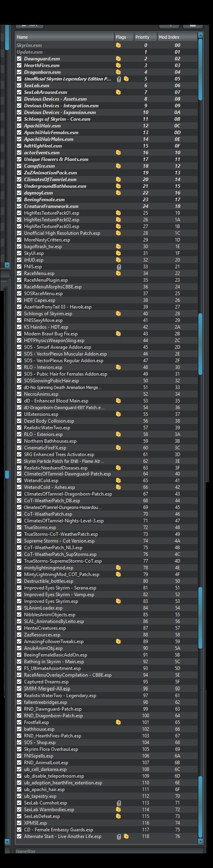213x868 pixels.
Task: Click the plugin list scrollbar up arrow
Action: pyautogui.click(x=200, y=35)
